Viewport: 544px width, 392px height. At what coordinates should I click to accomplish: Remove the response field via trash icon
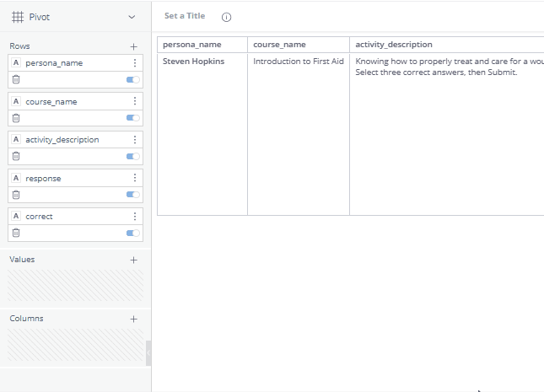(x=16, y=195)
